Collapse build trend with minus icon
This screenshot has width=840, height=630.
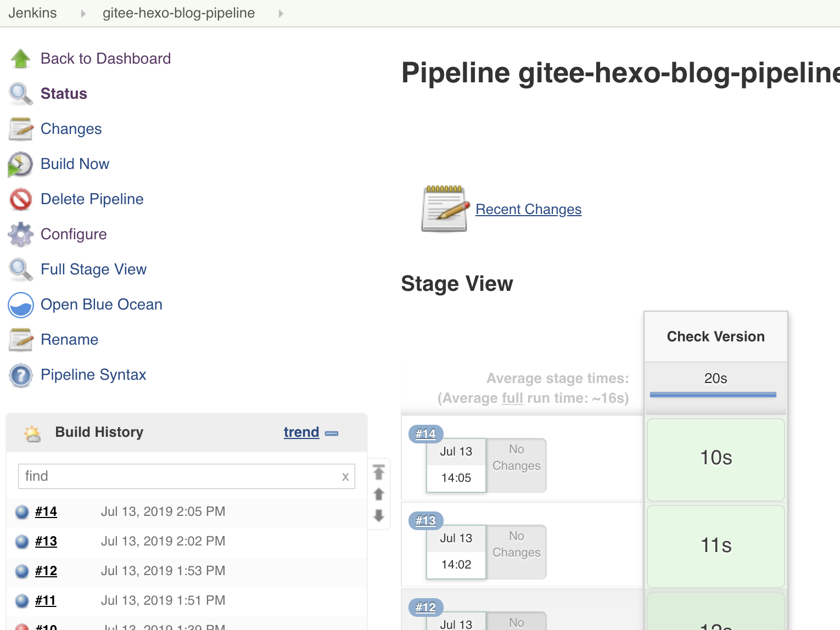point(332,433)
